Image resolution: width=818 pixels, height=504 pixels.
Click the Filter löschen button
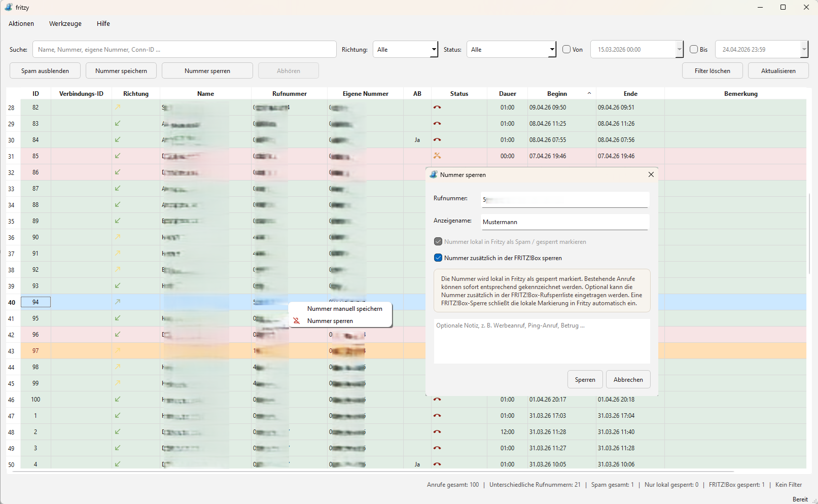713,70
